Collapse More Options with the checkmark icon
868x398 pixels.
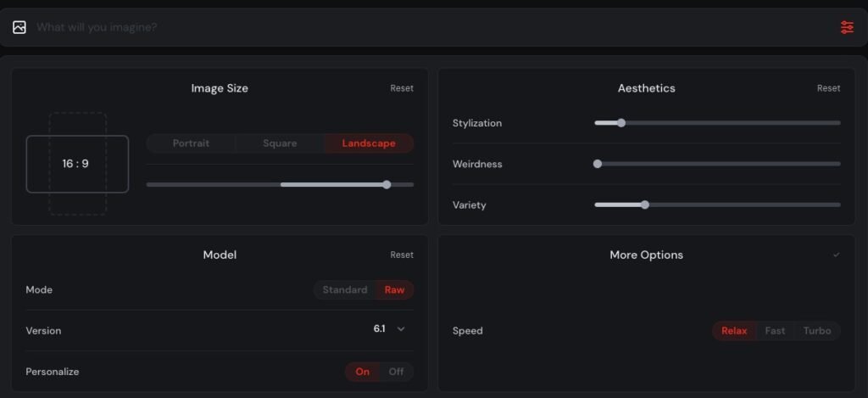coord(837,255)
